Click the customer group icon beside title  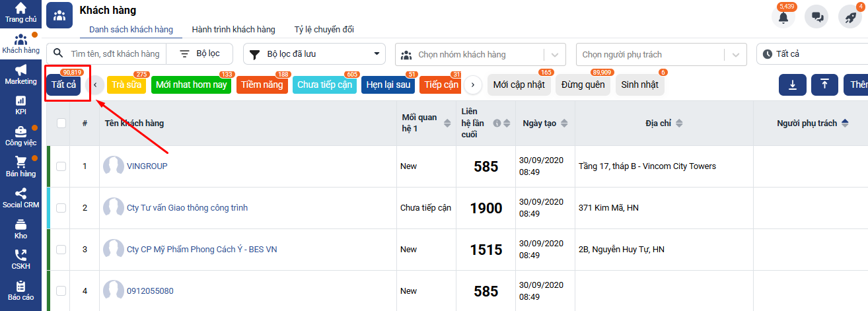point(59,15)
